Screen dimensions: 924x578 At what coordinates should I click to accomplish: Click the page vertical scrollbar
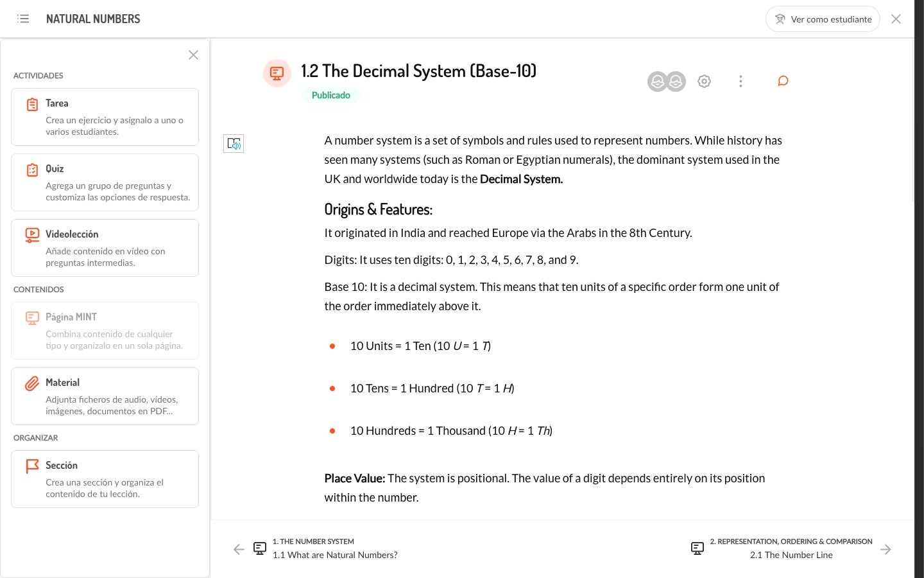[911, 120]
